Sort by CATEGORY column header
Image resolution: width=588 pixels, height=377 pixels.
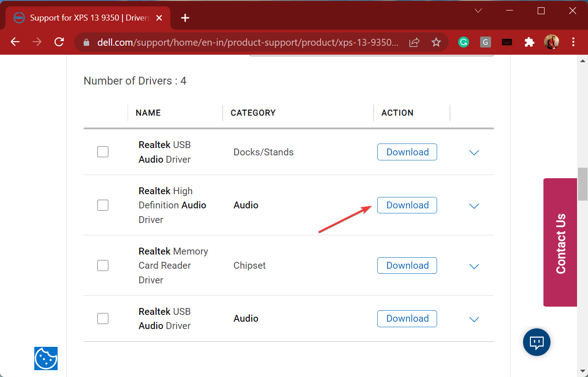coord(253,113)
